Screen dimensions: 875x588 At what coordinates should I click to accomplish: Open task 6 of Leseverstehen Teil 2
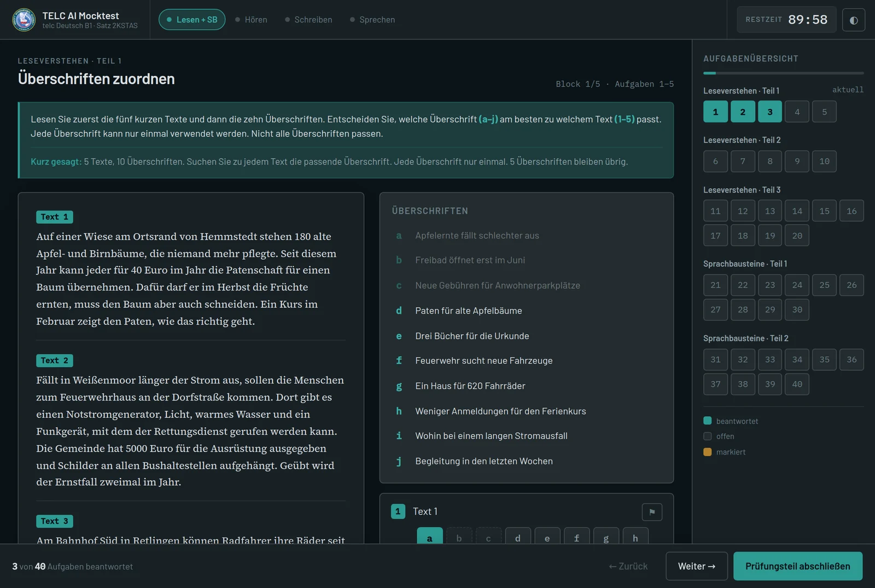point(715,161)
